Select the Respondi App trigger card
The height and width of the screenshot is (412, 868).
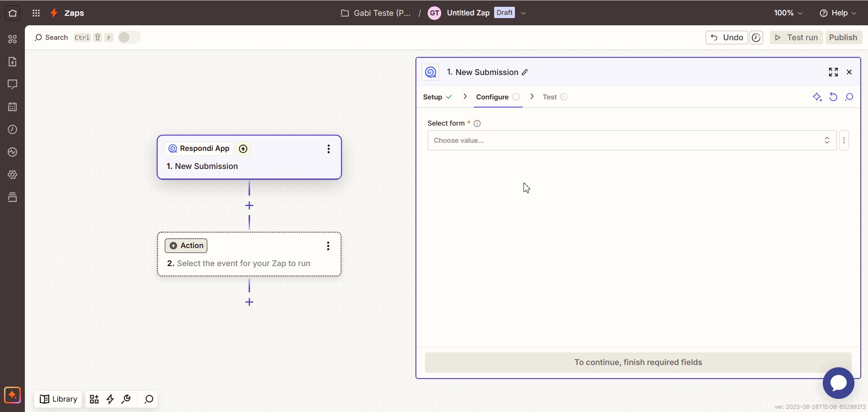point(249,157)
